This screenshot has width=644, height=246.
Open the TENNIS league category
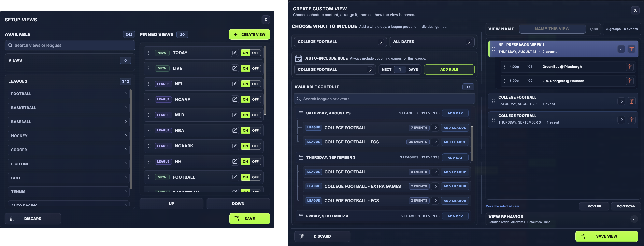69,192
